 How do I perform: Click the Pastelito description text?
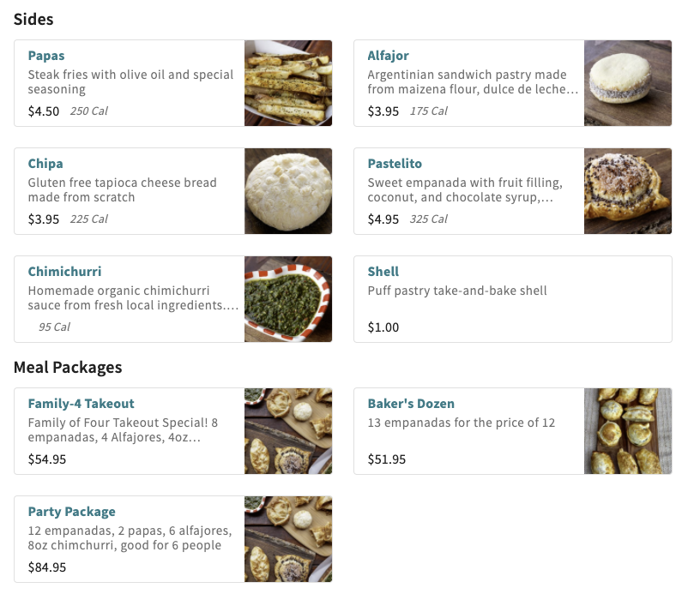click(x=465, y=190)
